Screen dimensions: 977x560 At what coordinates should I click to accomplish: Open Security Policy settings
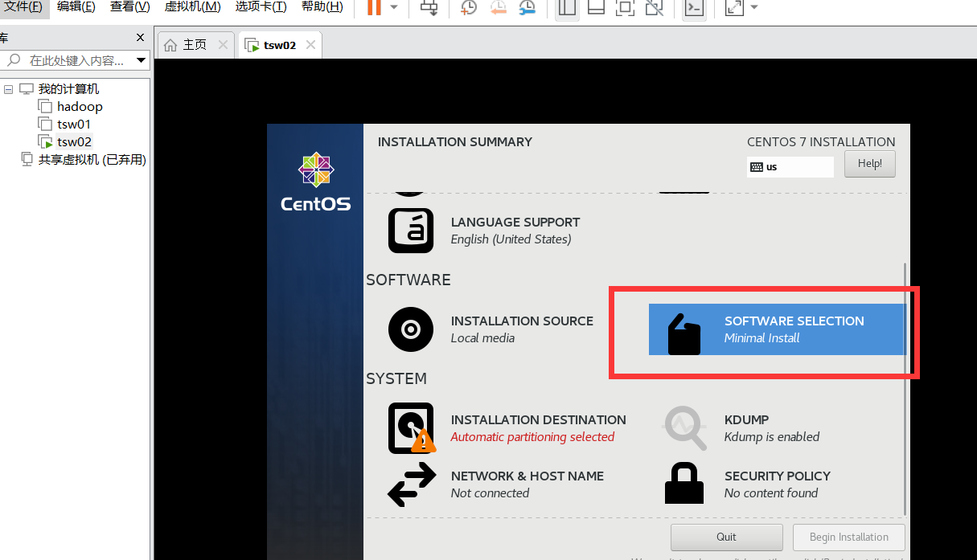tap(747, 484)
